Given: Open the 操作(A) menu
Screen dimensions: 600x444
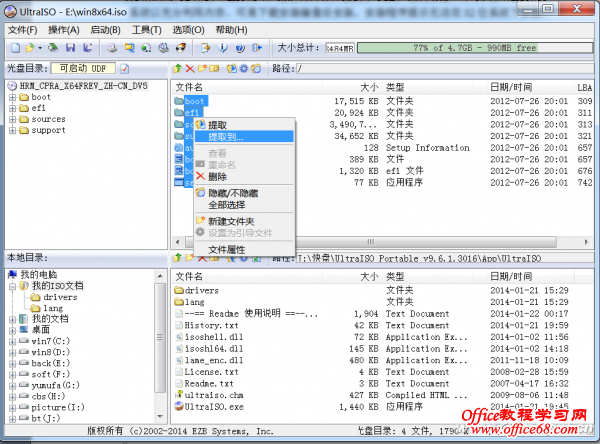Looking at the screenshot, I should (x=64, y=30).
